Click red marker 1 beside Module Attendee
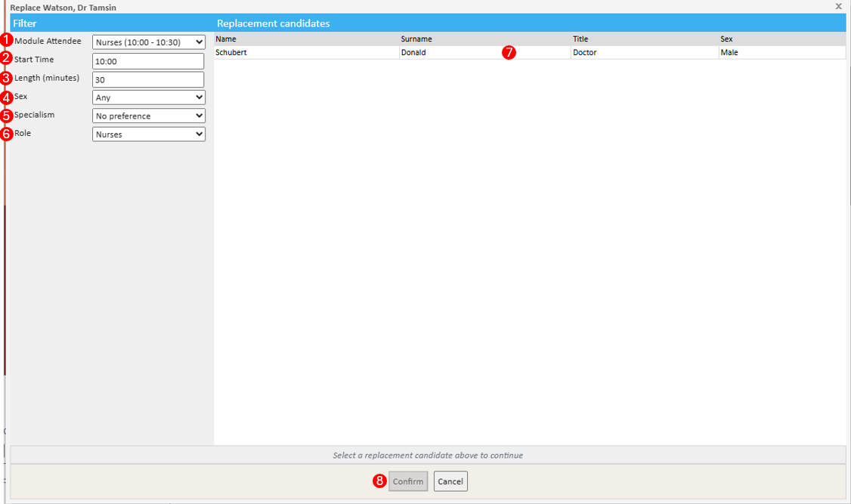This screenshot has height=504, width=851. (x=7, y=41)
